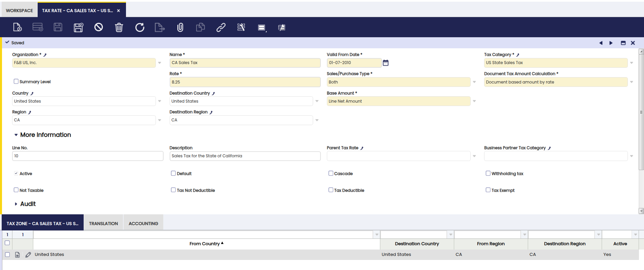Open the Sales/Purchase Type dropdown
Image resolution: width=644 pixels, height=270 pixels.
(x=474, y=82)
